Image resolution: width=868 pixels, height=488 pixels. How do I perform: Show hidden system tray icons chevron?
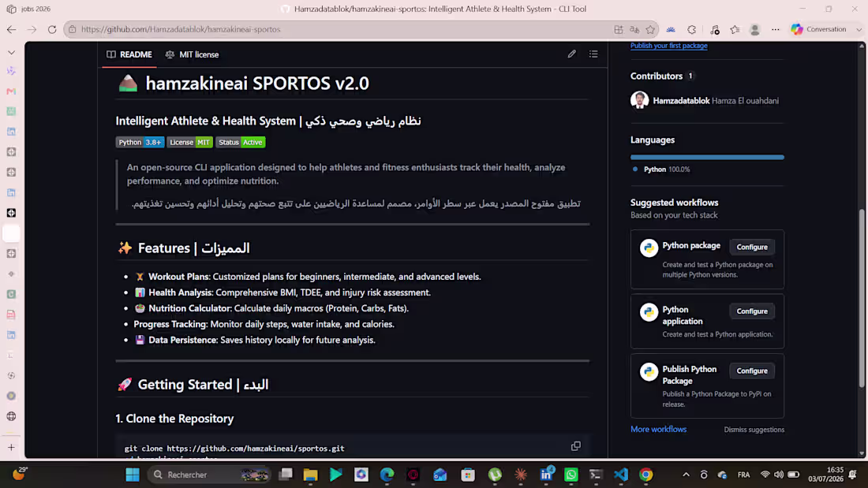point(686,475)
